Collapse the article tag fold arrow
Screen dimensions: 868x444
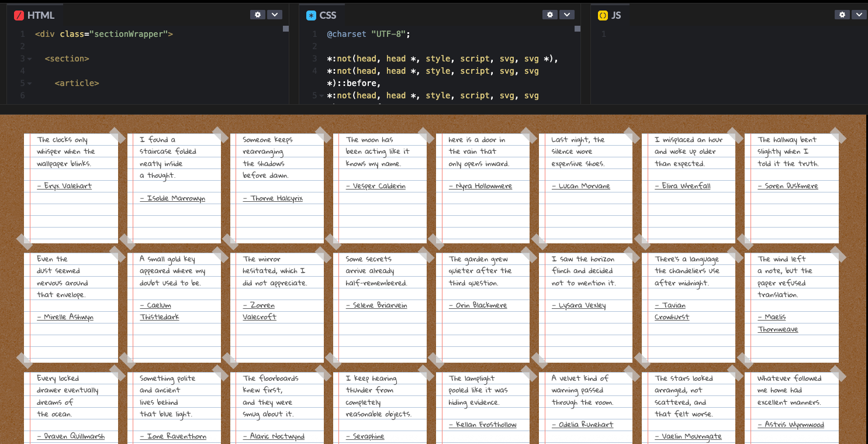pyautogui.click(x=29, y=84)
